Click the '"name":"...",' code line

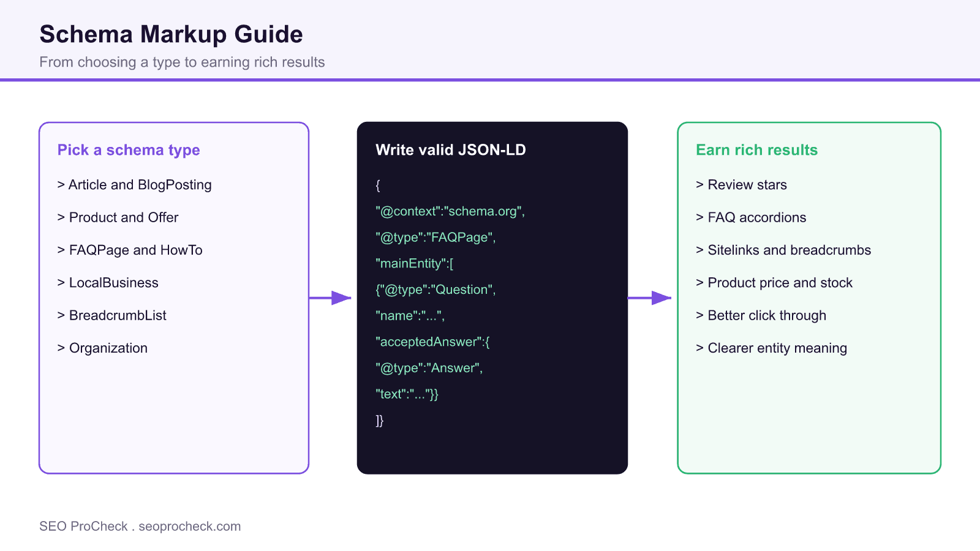point(410,316)
